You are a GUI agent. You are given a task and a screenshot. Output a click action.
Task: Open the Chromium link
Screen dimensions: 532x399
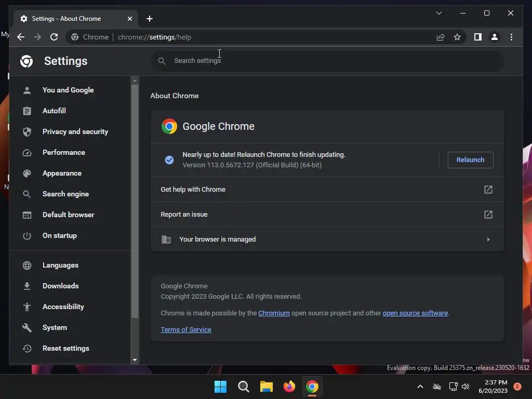pos(274,313)
